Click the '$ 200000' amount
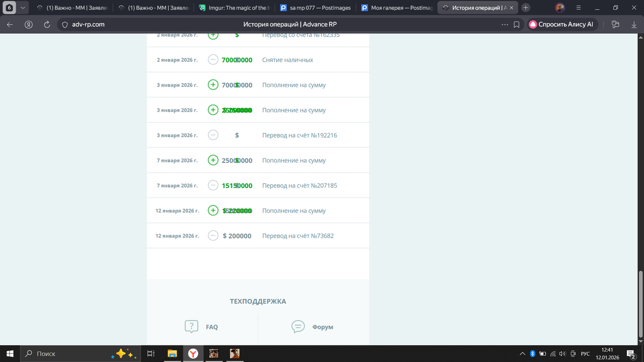 tap(237, 236)
